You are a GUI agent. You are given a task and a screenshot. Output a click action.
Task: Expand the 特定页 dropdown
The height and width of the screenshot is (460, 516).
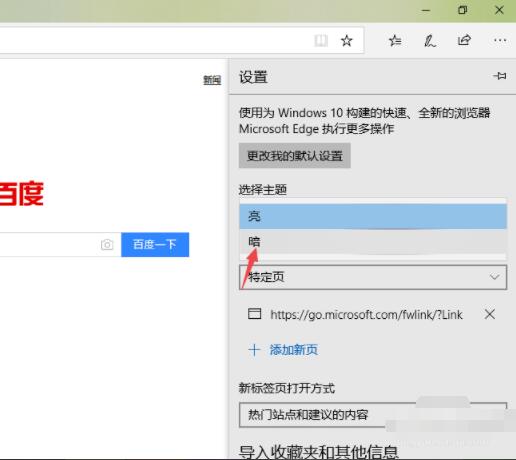pos(373,277)
